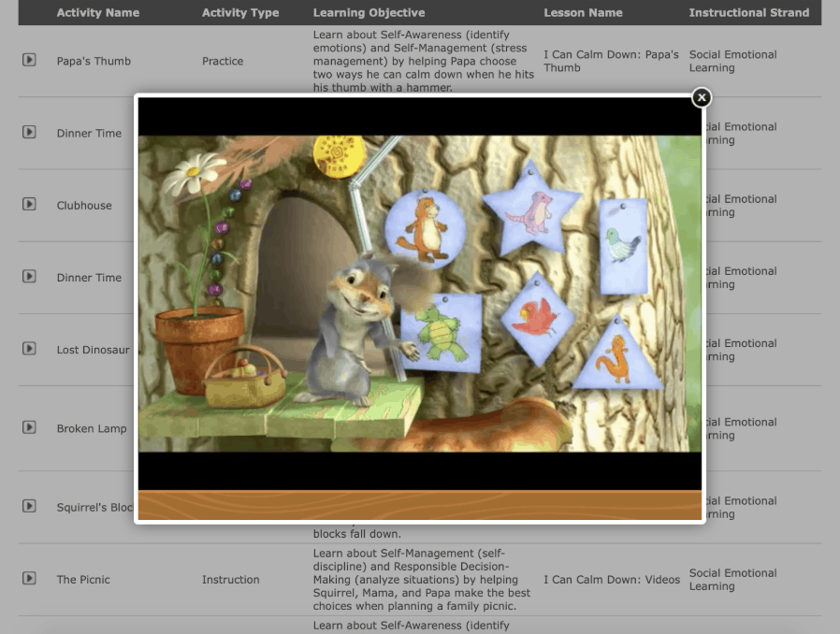Play the Papa's Thumb activity
840x634 pixels.
[29, 60]
